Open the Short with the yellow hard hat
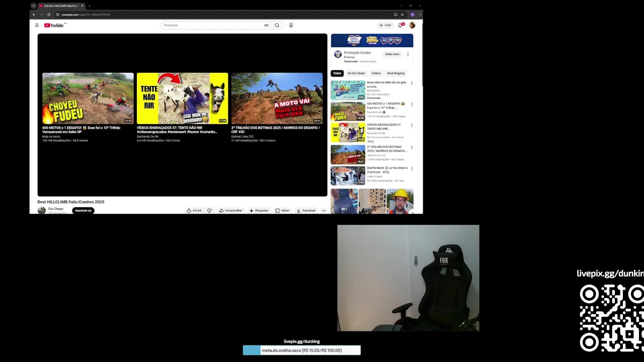 (400, 201)
